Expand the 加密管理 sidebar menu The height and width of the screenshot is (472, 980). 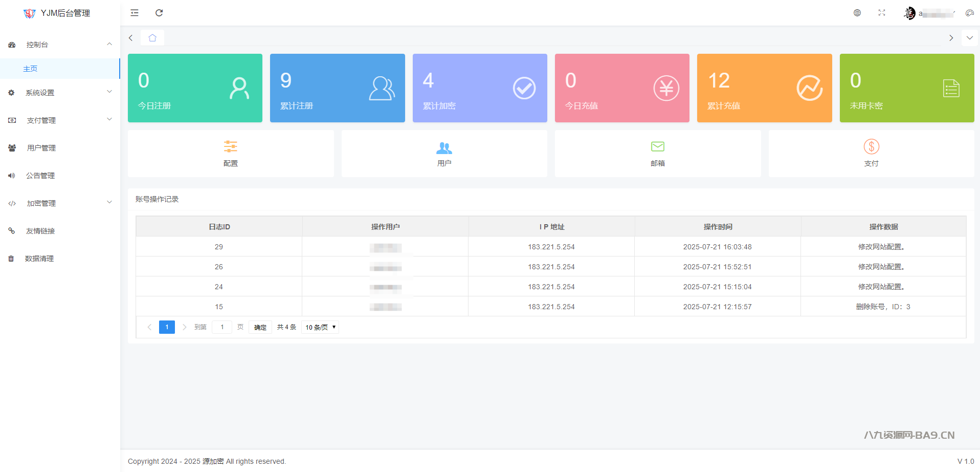coord(60,203)
